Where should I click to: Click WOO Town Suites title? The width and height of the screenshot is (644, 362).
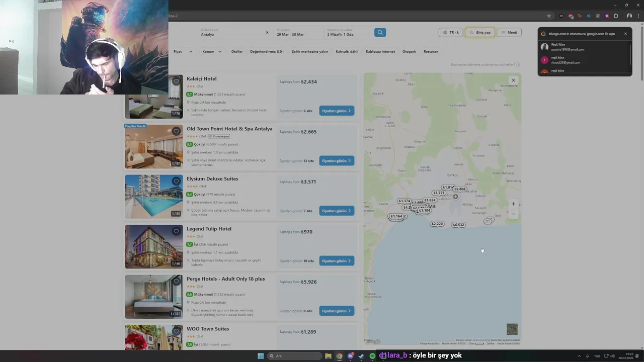point(208,329)
